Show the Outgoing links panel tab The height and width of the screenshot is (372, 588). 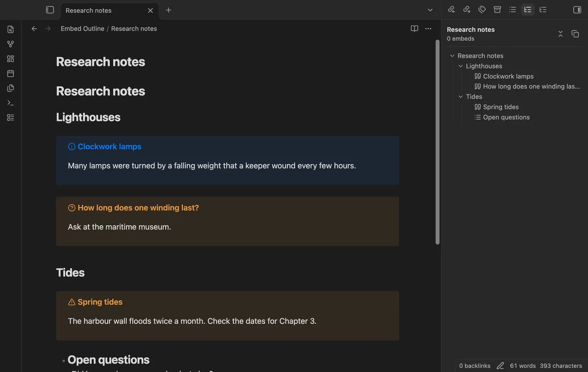467,10
